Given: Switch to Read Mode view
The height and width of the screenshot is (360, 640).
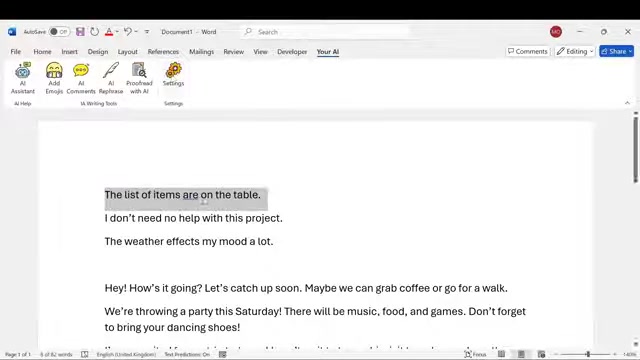Looking at the screenshot, I should (501, 354).
